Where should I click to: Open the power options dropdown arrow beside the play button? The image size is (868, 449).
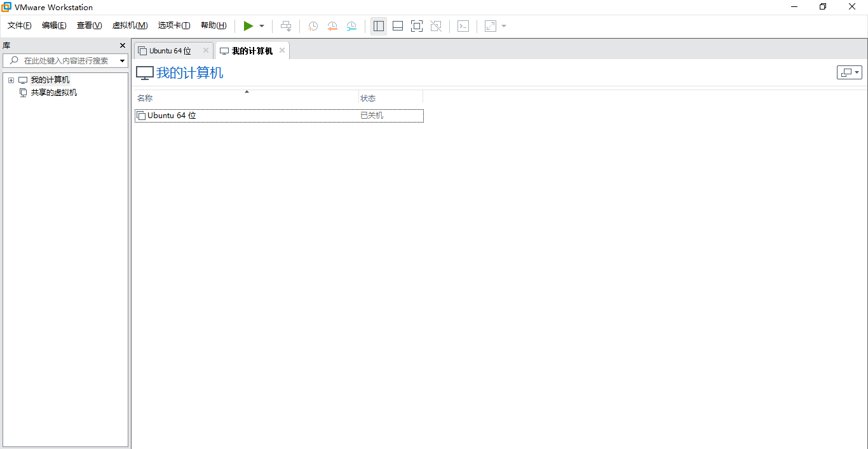pyautogui.click(x=262, y=26)
